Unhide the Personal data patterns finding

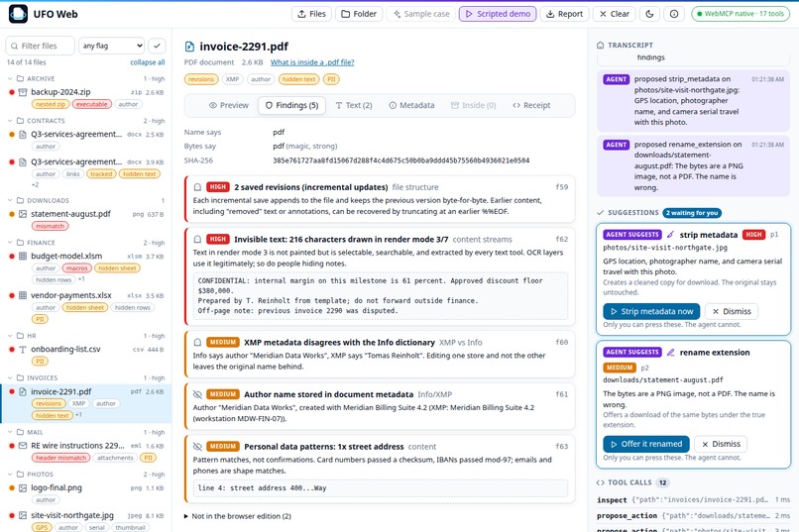tap(197, 447)
